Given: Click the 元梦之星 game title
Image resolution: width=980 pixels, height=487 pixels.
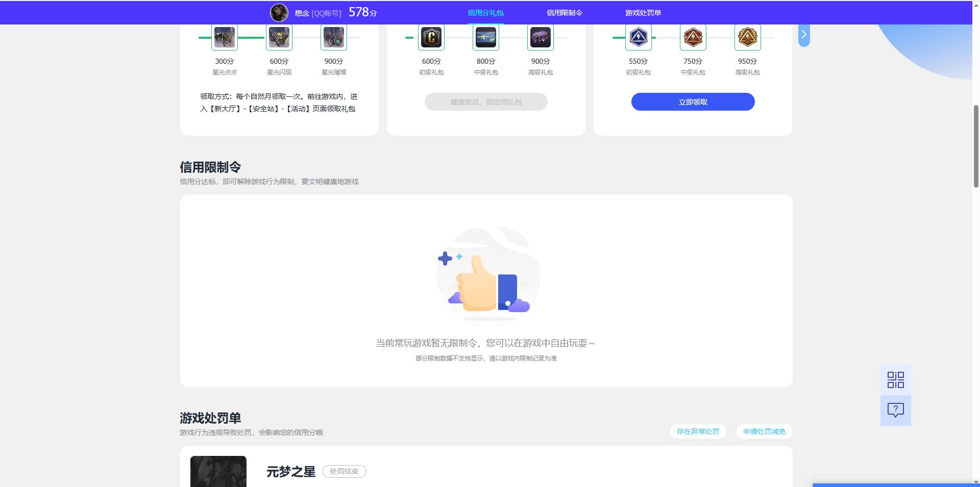Looking at the screenshot, I should coord(291,472).
